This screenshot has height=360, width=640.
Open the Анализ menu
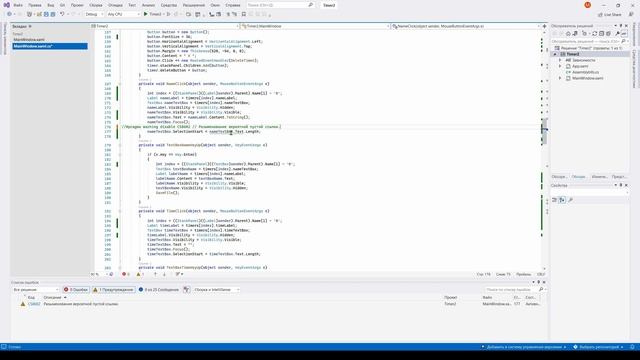click(148, 5)
